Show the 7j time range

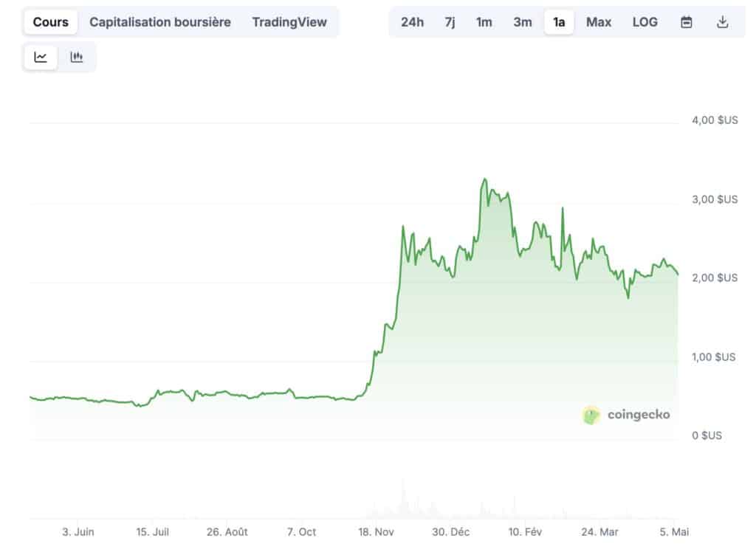point(450,22)
